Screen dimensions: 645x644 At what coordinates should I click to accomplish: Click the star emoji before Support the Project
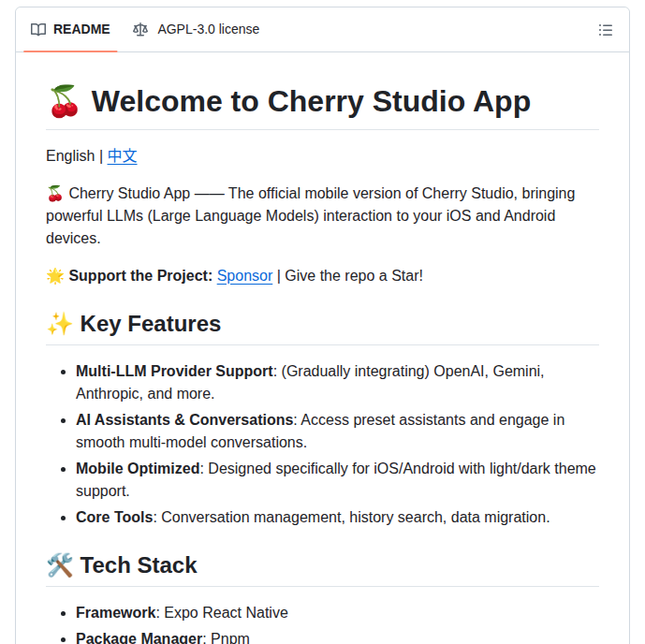click(x=55, y=276)
